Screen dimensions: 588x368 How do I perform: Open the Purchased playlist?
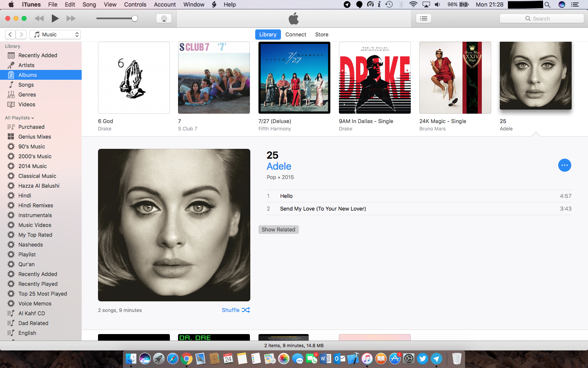click(x=41, y=127)
